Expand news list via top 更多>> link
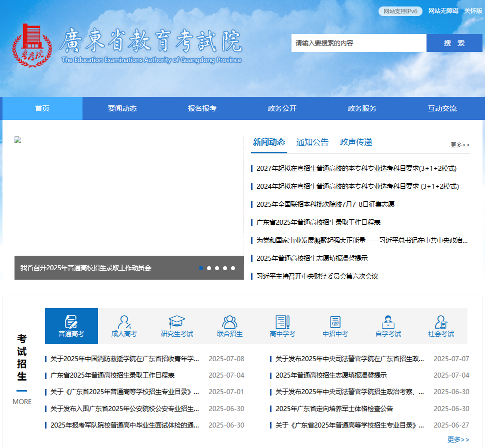 pos(460,145)
